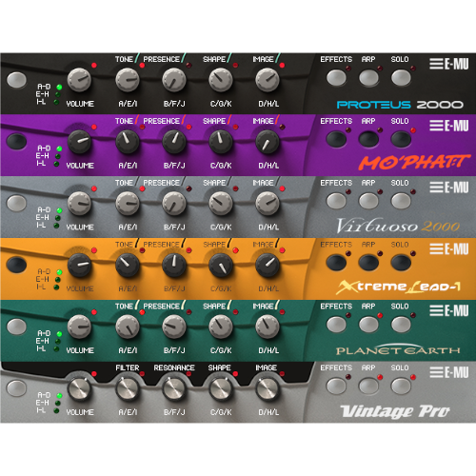Click the Xtreme Lead-1 name logo
This screenshot has width=476, height=476.
(x=399, y=287)
